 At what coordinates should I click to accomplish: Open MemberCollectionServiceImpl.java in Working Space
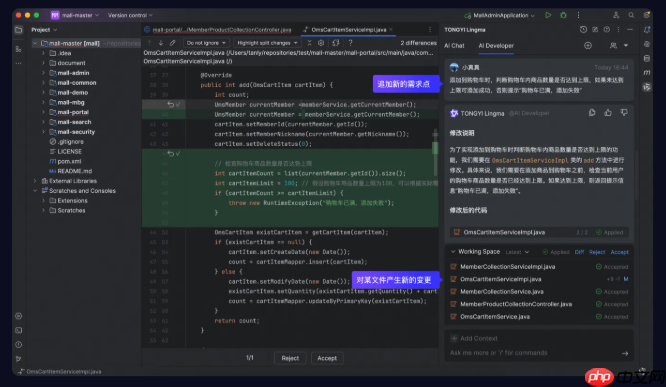pos(508,267)
